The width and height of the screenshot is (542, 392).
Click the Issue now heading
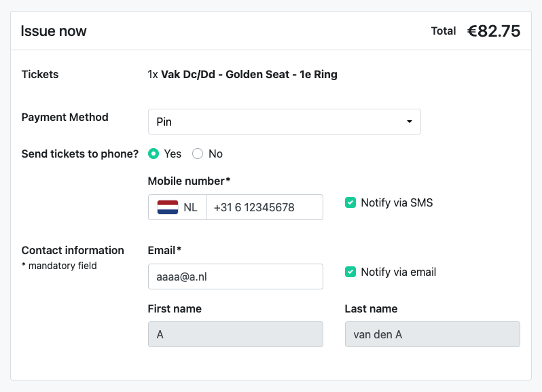54,31
